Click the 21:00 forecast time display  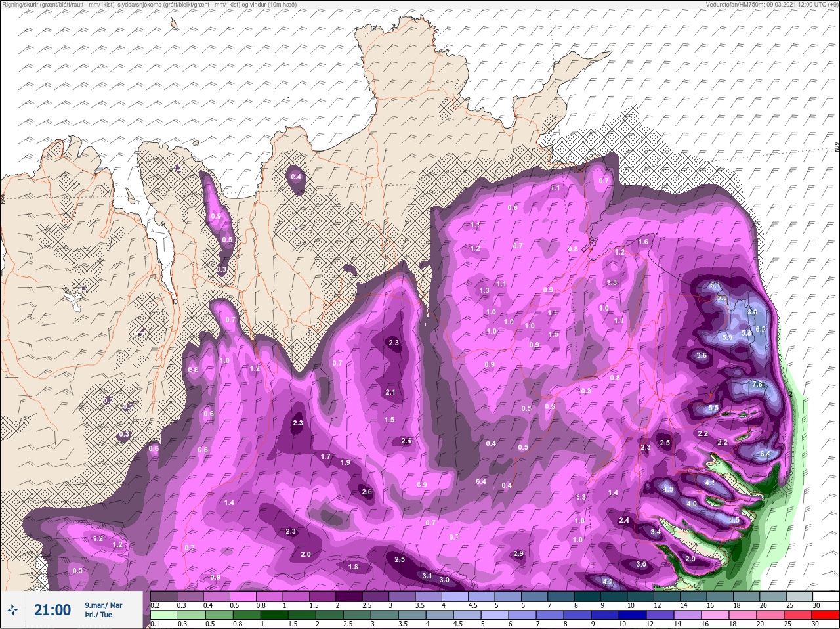coord(52,610)
